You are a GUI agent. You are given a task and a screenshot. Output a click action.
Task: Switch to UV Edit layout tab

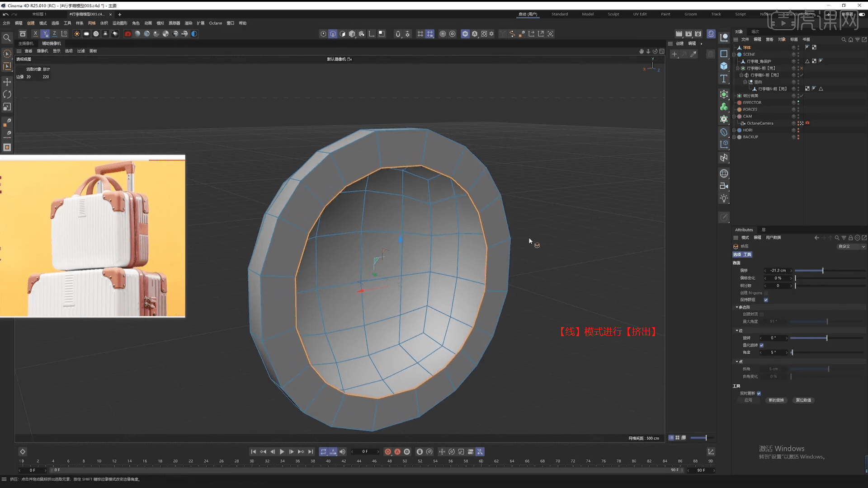coord(640,14)
